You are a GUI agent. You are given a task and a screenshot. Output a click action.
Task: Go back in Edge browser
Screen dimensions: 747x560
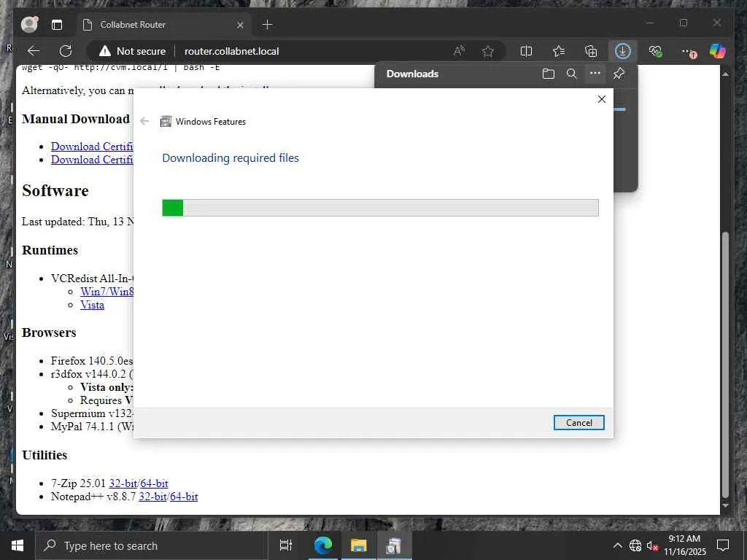(34, 51)
